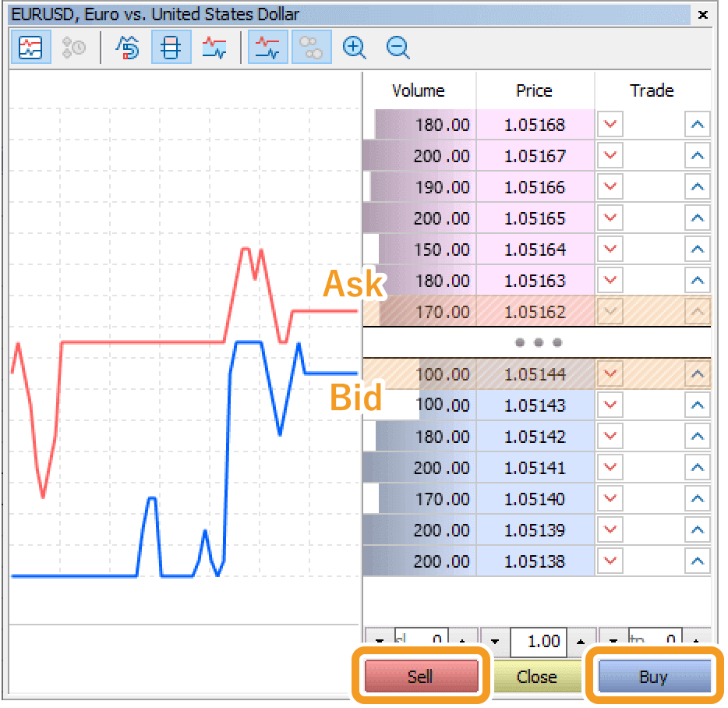
Task: Toggle the order book view icon
Action: pos(171,47)
